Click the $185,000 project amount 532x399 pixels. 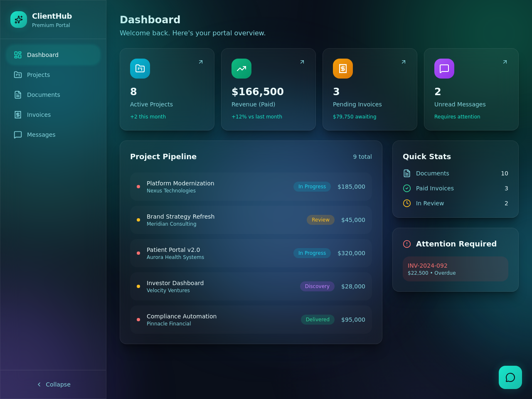click(351, 187)
